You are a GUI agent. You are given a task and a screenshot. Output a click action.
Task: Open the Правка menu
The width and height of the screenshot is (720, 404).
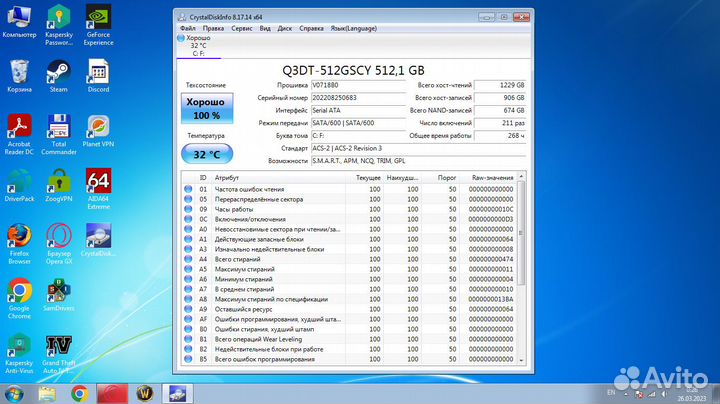click(213, 28)
